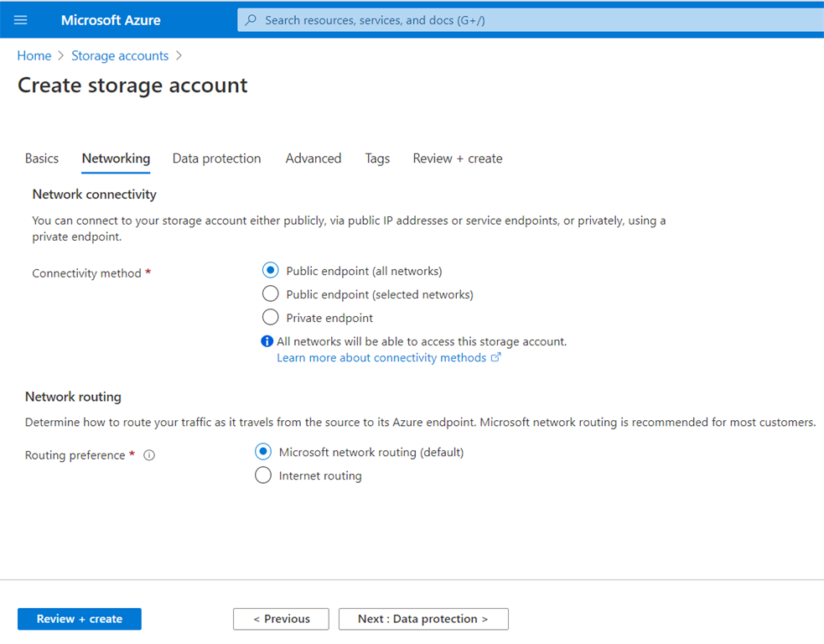824x644 pixels.
Task: Click the Routing preference info icon
Action: click(149, 455)
